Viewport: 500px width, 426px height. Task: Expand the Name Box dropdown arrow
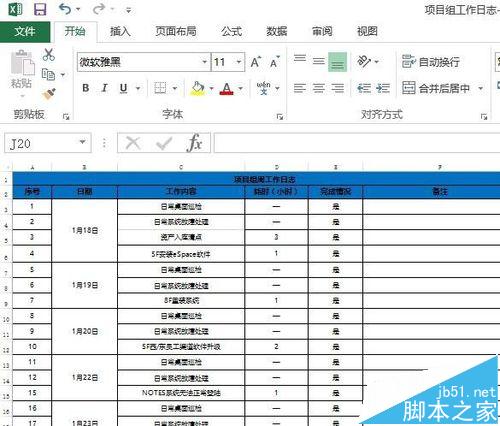82,142
